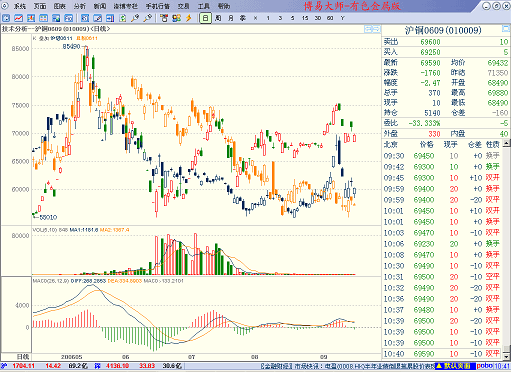Click the scrolling news ticker in status bar
The width and height of the screenshot is (511, 372).
click(347, 366)
